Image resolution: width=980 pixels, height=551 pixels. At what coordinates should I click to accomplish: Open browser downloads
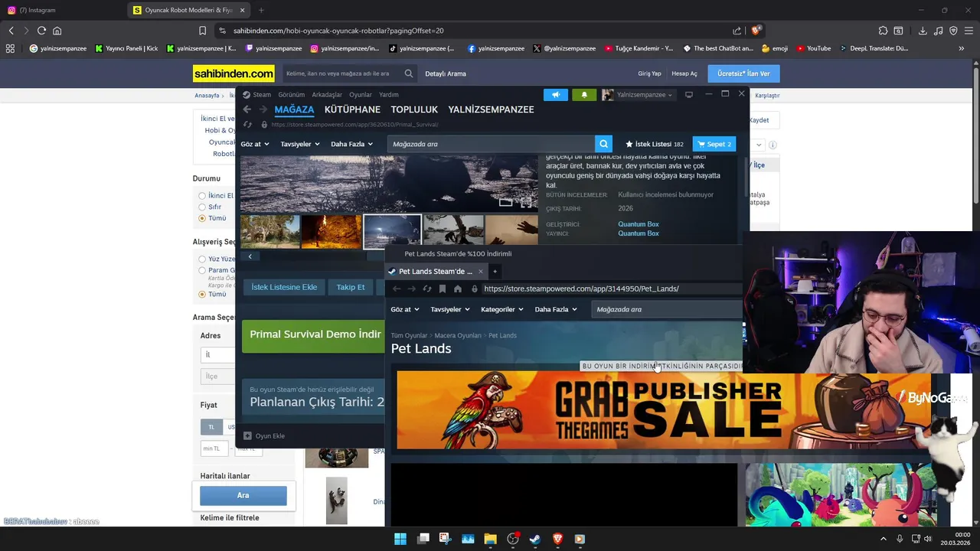[923, 31]
